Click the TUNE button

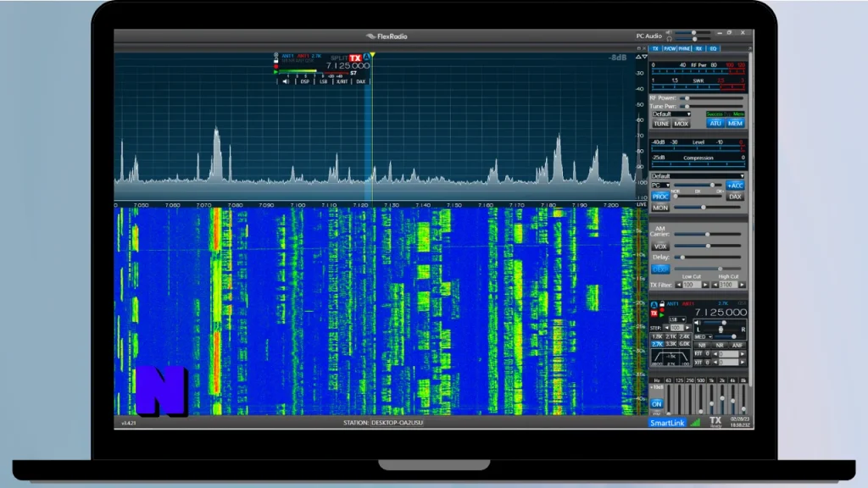[x=661, y=124]
